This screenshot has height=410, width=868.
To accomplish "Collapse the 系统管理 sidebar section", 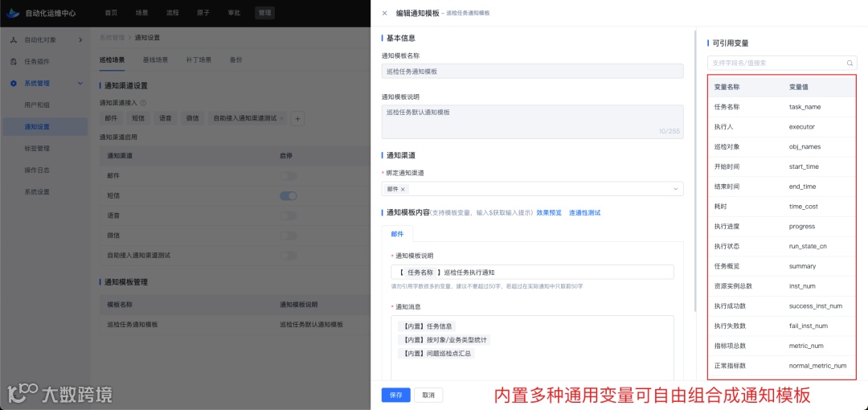I will 80,83.
